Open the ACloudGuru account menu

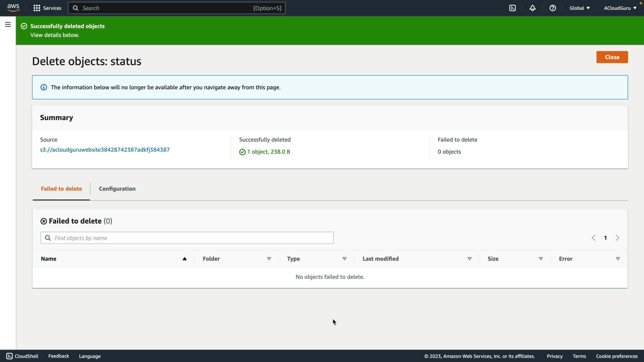click(x=620, y=8)
